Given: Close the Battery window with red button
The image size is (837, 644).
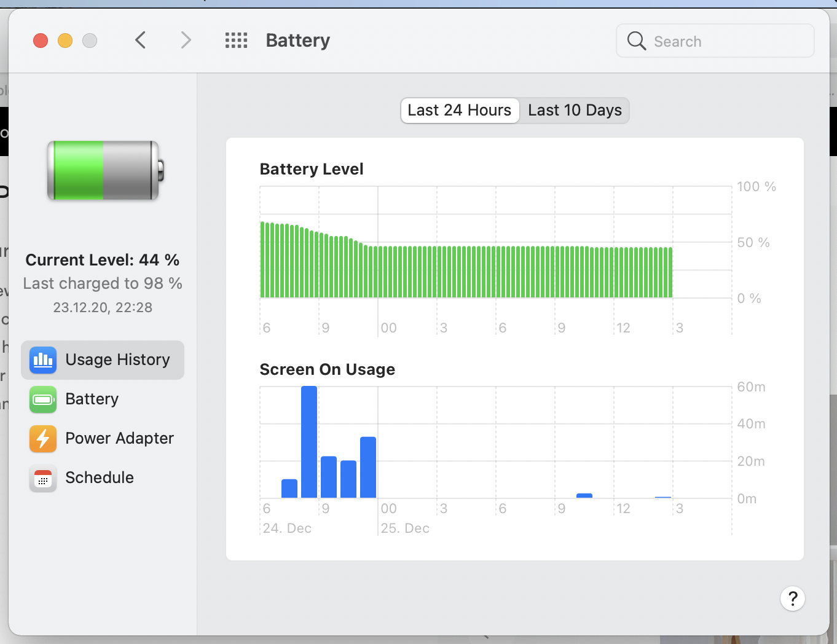Looking at the screenshot, I should [41, 41].
